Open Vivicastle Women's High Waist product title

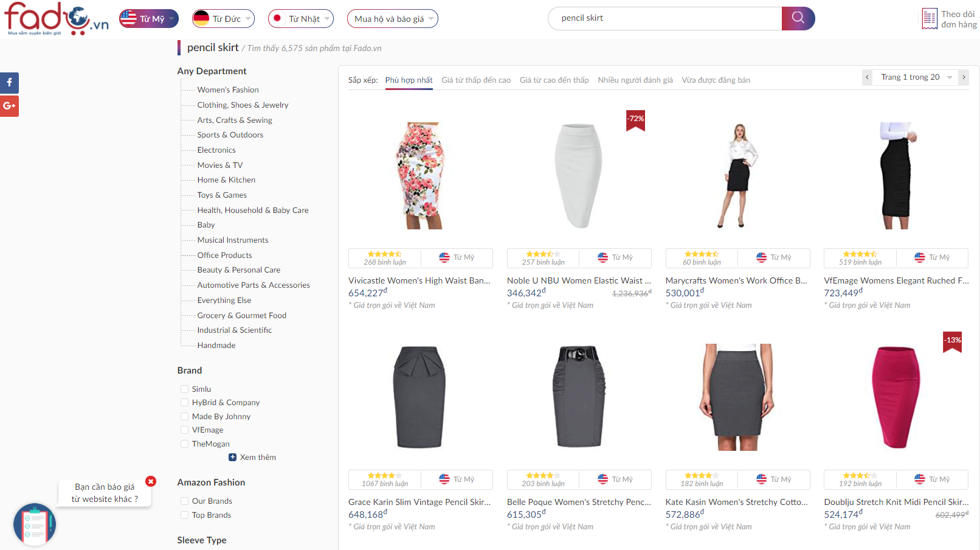click(x=419, y=280)
